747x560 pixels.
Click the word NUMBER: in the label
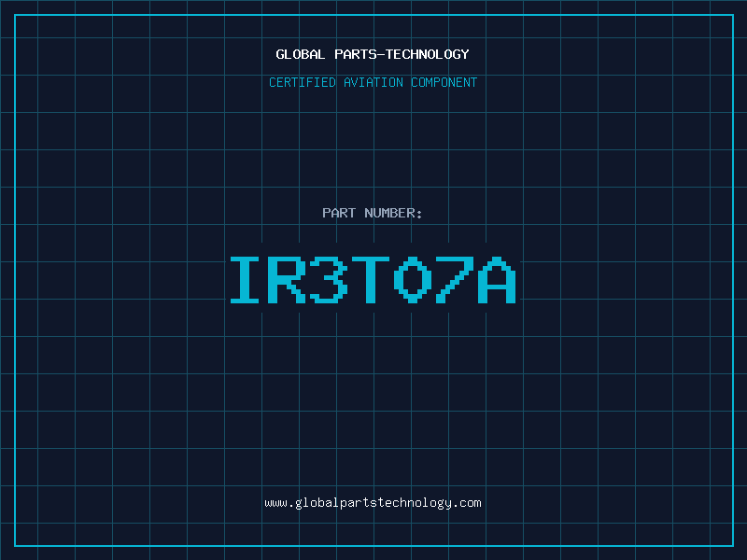pos(393,213)
